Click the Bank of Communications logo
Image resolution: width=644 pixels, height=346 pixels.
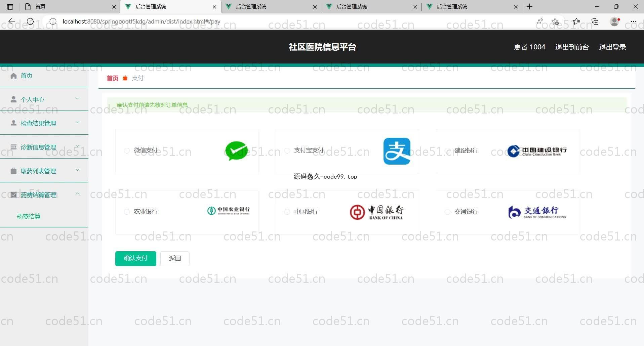coord(537,212)
